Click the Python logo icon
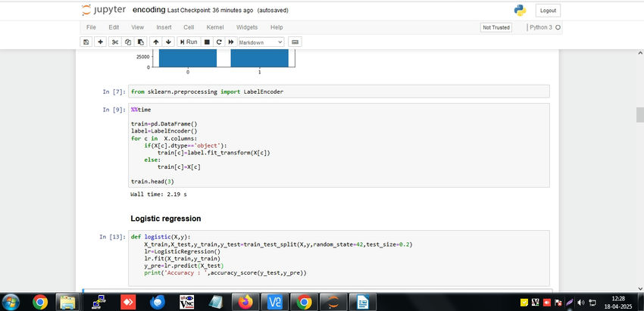The image size is (644, 311). pyautogui.click(x=520, y=11)
